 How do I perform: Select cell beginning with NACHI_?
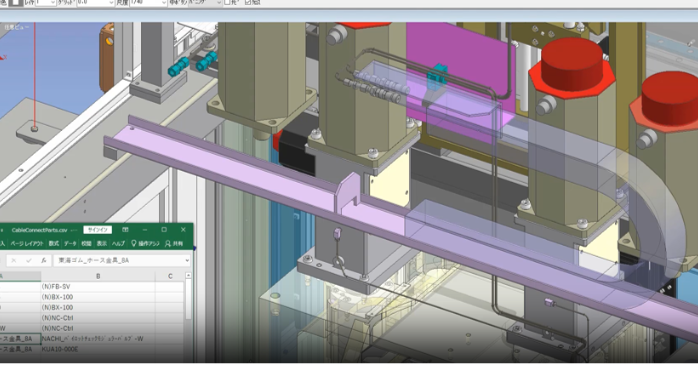click(x=98, y=339)
